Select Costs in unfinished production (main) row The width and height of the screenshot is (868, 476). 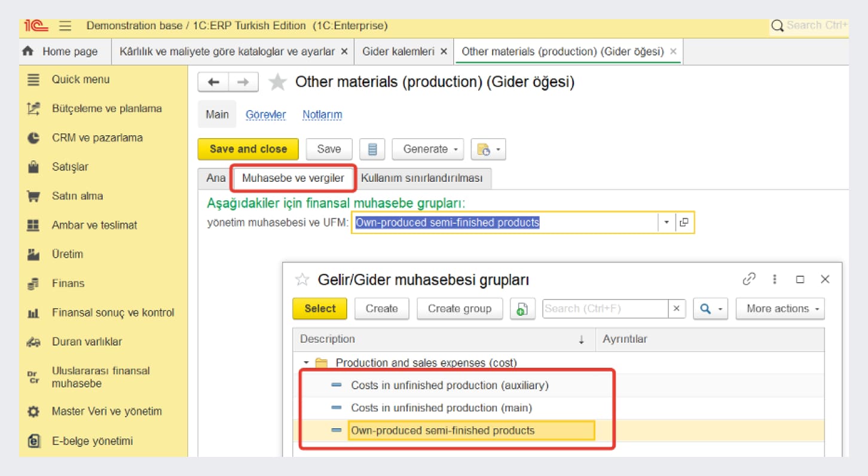pos(441,408)
